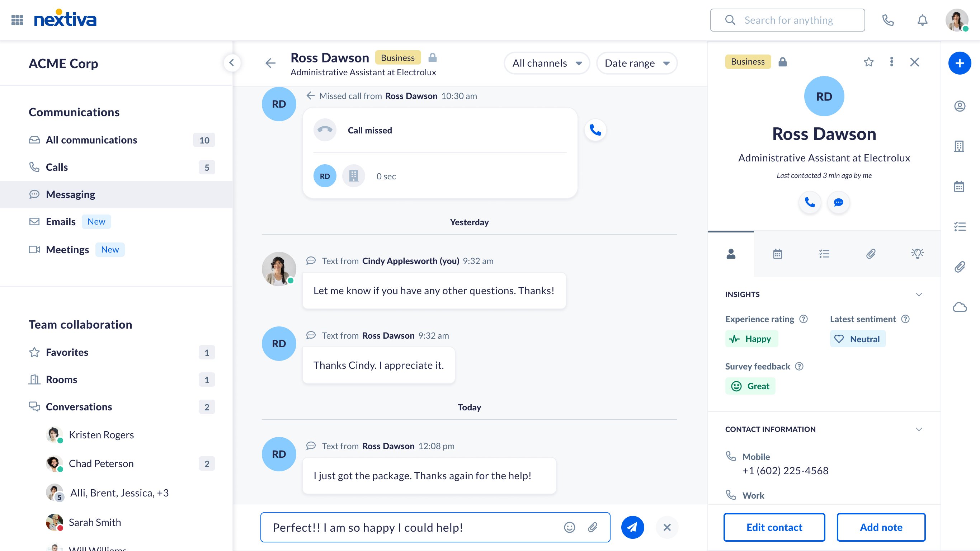Select All communications from sidebar
This screenshot has height=551, width=980.
coord(91,140)
